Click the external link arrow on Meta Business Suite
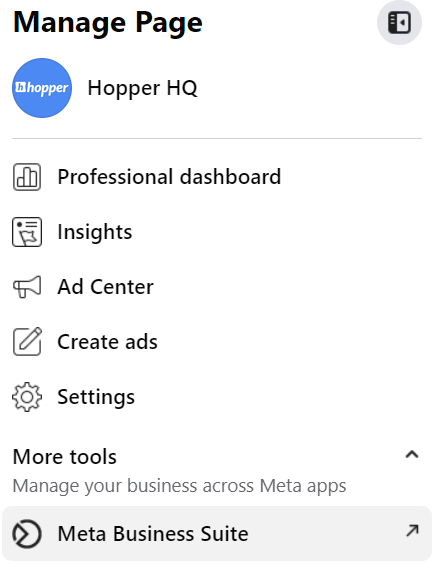 point(412,531)
